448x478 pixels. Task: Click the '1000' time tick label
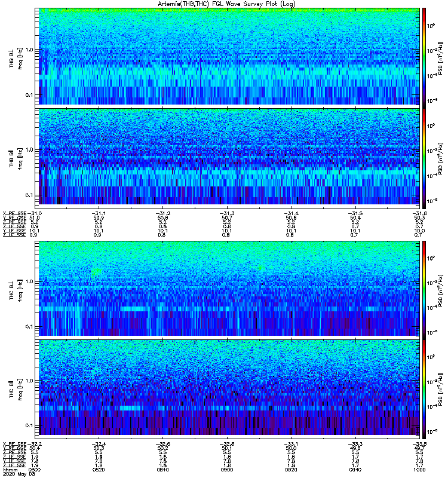point(419,470)
